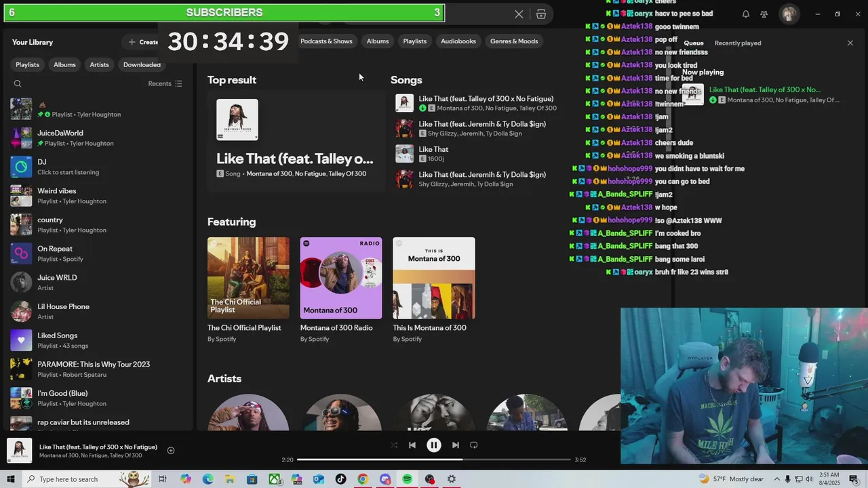Show hidden system tray icons

(x=776, y=479)
